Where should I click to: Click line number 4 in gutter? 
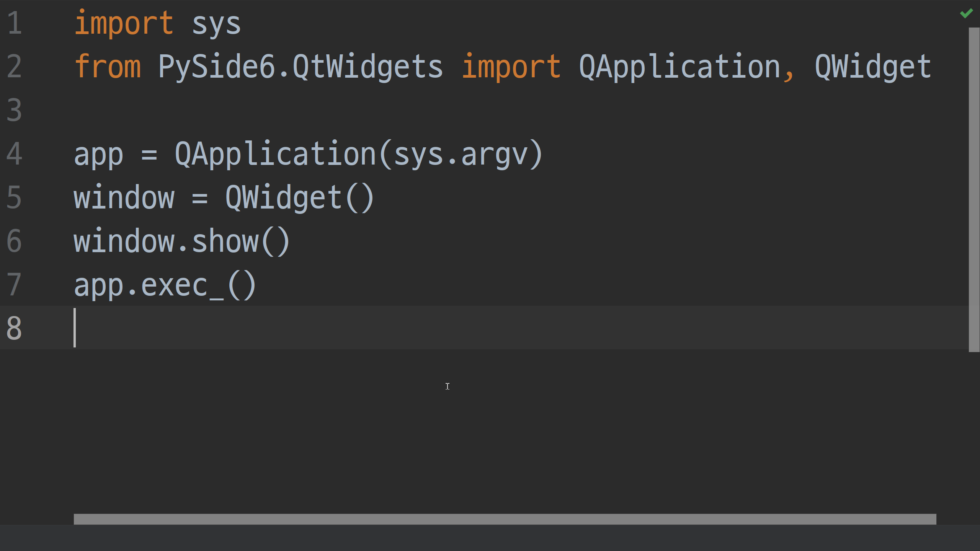pyautogui.click(x=15, y=154)
